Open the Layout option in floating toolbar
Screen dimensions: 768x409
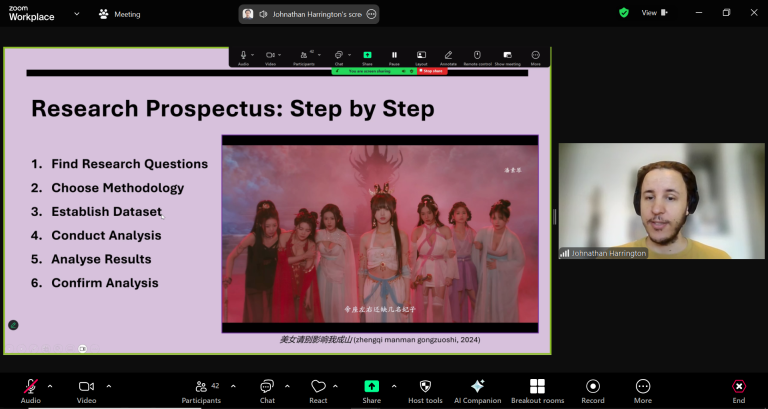click(421, 57)
